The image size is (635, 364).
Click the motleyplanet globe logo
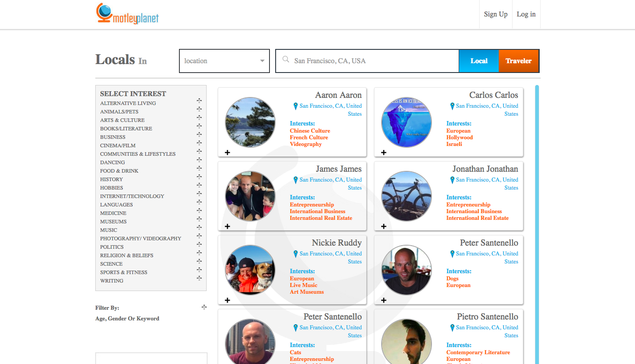127,14
